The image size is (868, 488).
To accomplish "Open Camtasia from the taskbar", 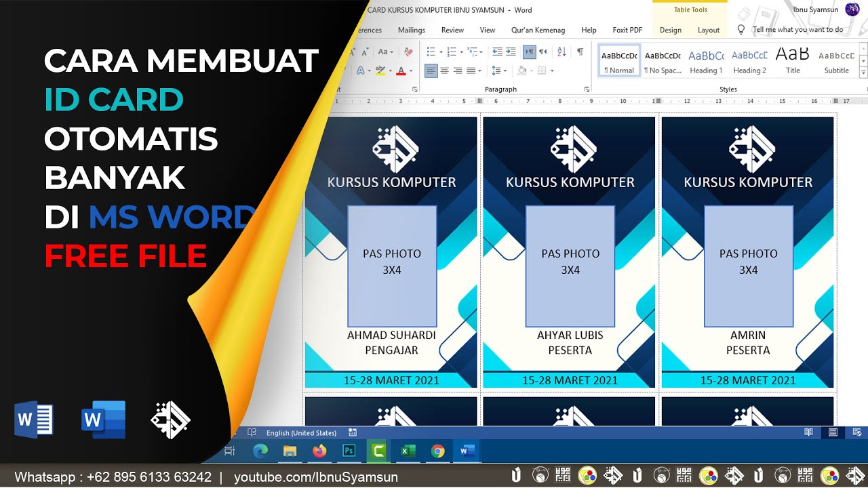I will click(377, 451).
